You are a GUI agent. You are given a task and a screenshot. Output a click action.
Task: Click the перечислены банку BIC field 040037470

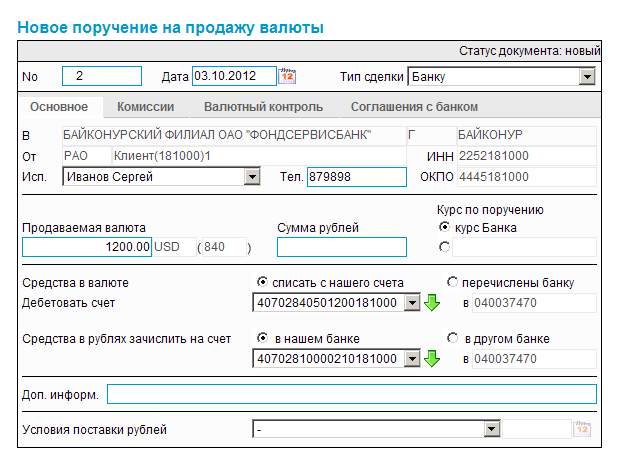pyautogui.click(x=534, y=303)
